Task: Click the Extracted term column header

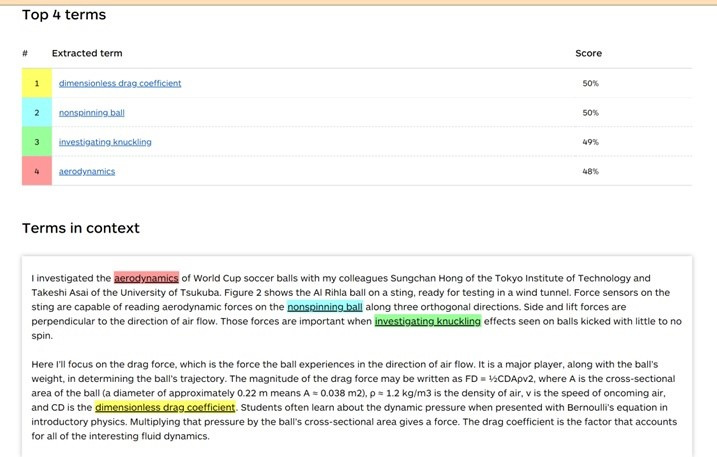Action: [87, 53]
